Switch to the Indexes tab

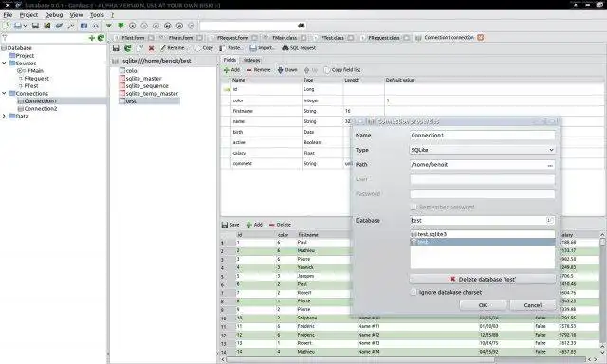[x=251, y=60]
